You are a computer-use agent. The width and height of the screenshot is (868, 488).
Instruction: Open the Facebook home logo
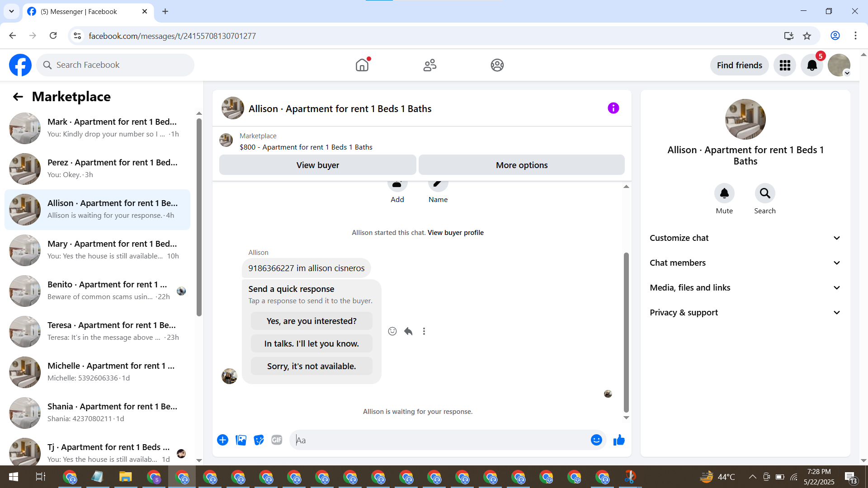20,65
